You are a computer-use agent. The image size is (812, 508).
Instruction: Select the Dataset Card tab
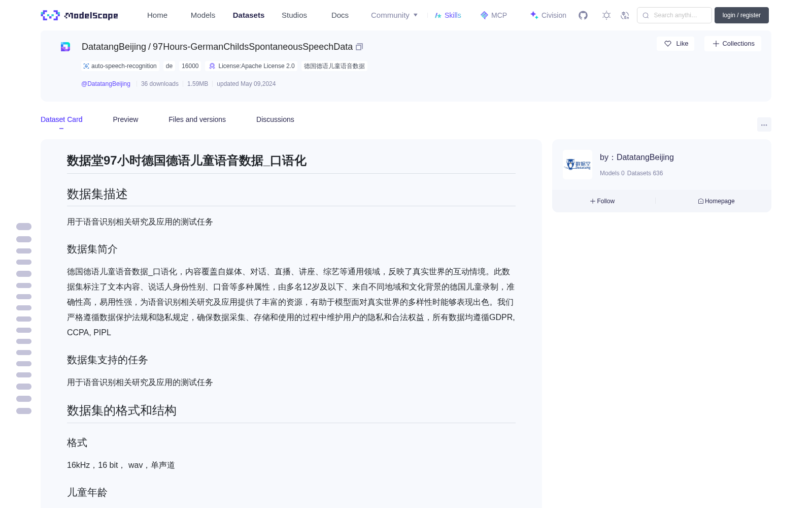pyautogui.click(x=61, y=119)
